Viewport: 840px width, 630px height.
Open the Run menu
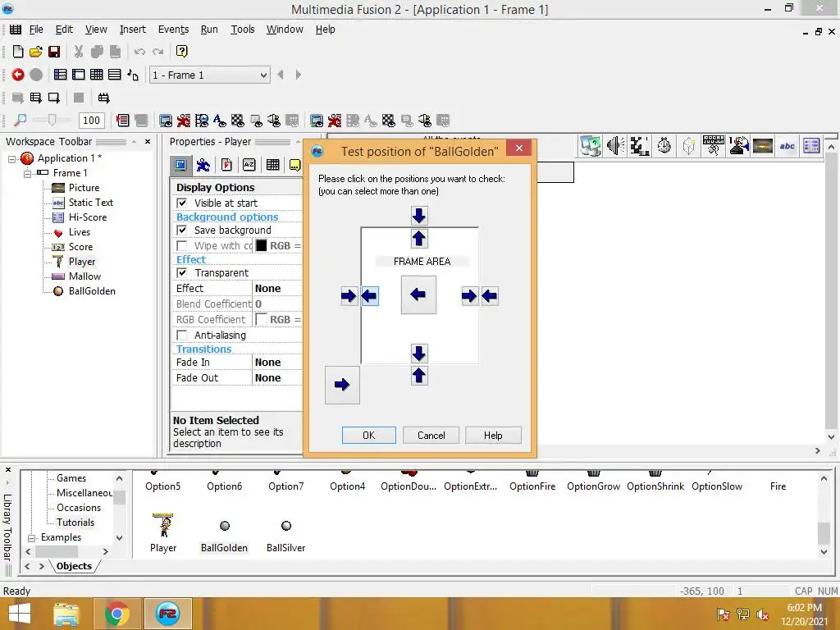click(209, 30)
